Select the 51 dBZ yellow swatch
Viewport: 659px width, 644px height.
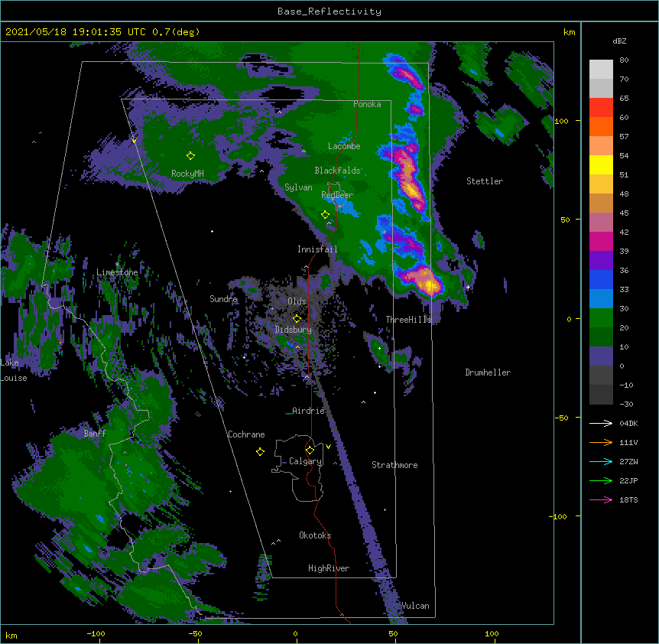[x=601, y=164]
